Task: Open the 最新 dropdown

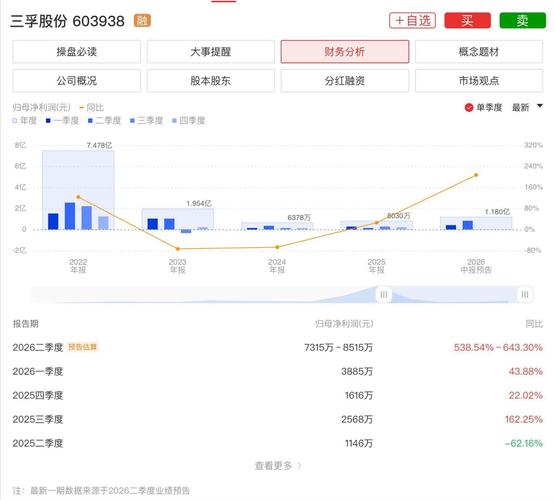Action: (x=527, y=107)
